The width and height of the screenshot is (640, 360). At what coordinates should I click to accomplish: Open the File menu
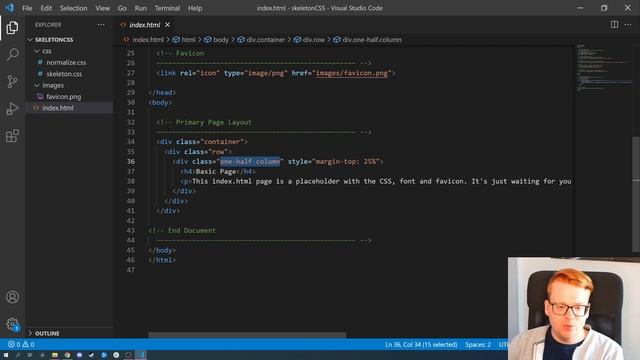pos(27,8)
